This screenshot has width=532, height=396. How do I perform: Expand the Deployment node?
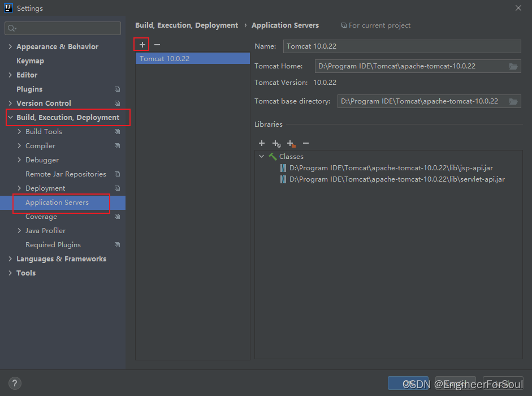pyautogui.click(x=19, y=188)
